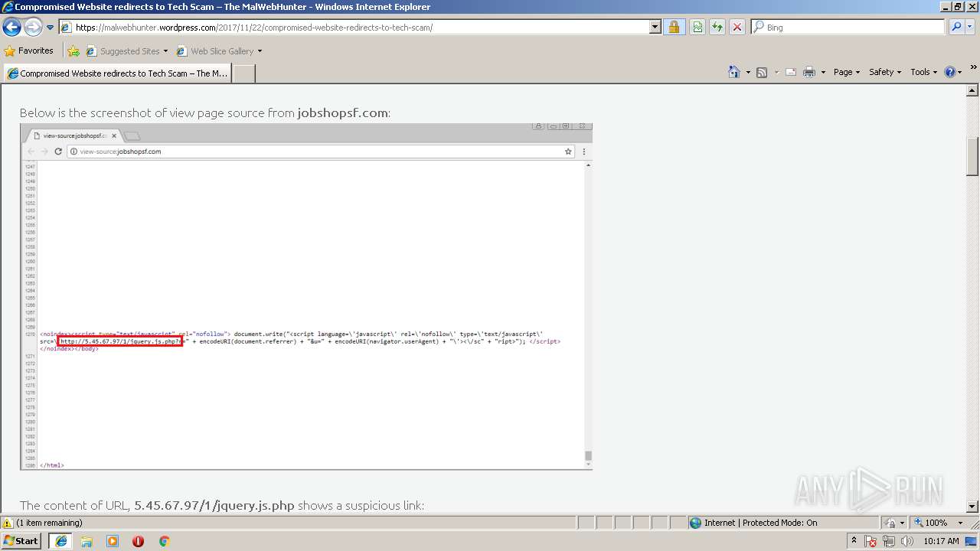Click the Read Mail icon
Screen dimensions: 980x551
(791, 72)
